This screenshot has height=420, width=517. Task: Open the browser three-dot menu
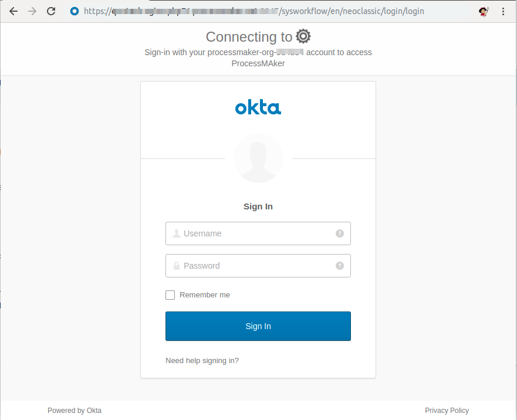coord(504,11)
